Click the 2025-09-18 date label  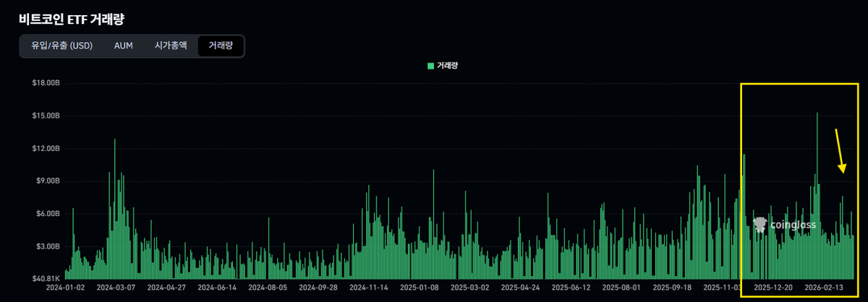click(x=673, y=287)
